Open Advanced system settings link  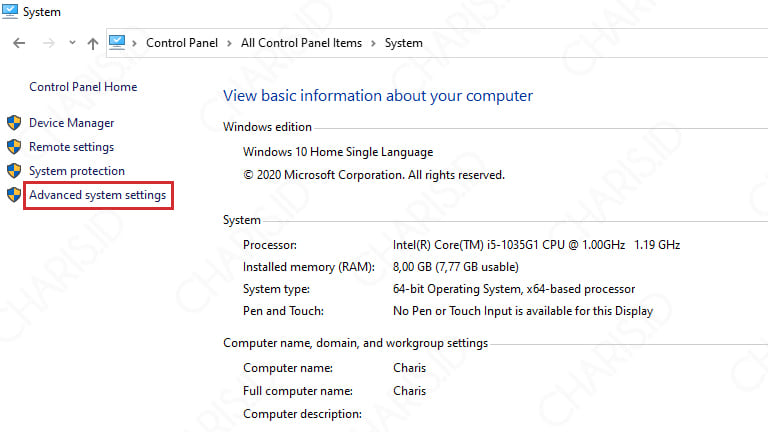pos(97,195)
